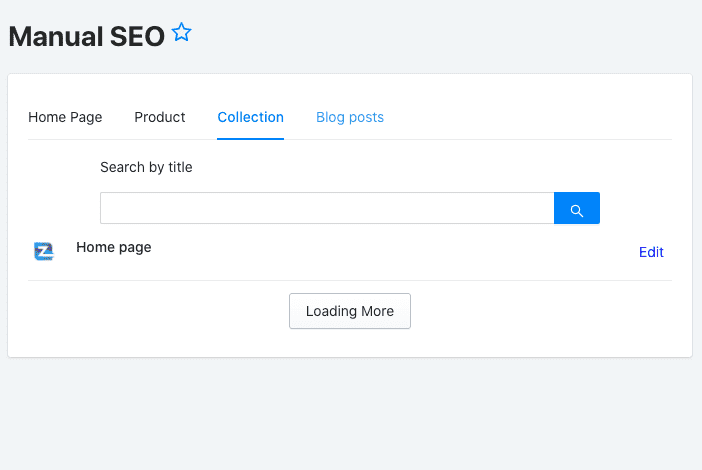Open Home page item via its logo icon
702x470 pixels.
click(x=43, y=252)
